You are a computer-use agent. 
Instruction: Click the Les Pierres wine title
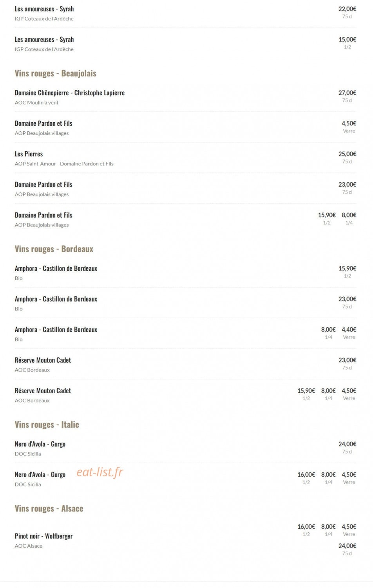pyautogui.click(x=29, y=154)
